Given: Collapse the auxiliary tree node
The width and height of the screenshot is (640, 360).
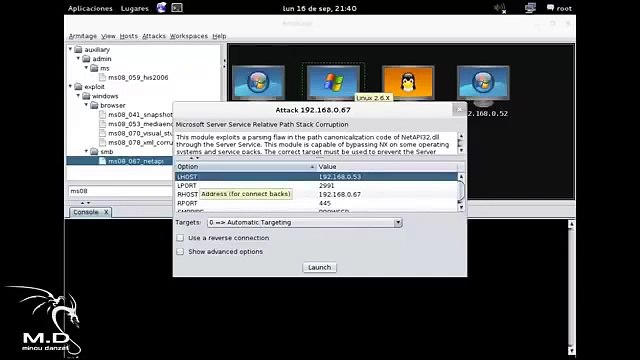Looking at the screenshot, I should [70, 49].
